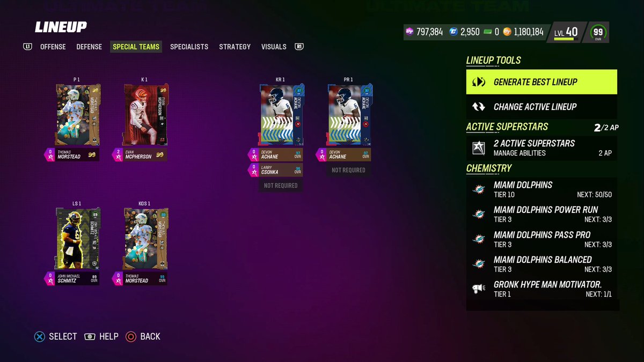The height and width of the screenshot is (362, 644).
Task: Click the 2,950 currency balance
Action: [x=470, y=32]
